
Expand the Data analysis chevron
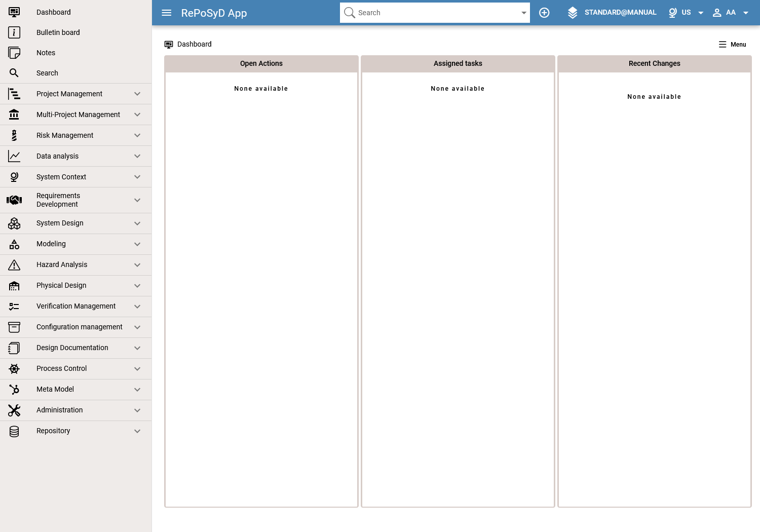point(137,156)
